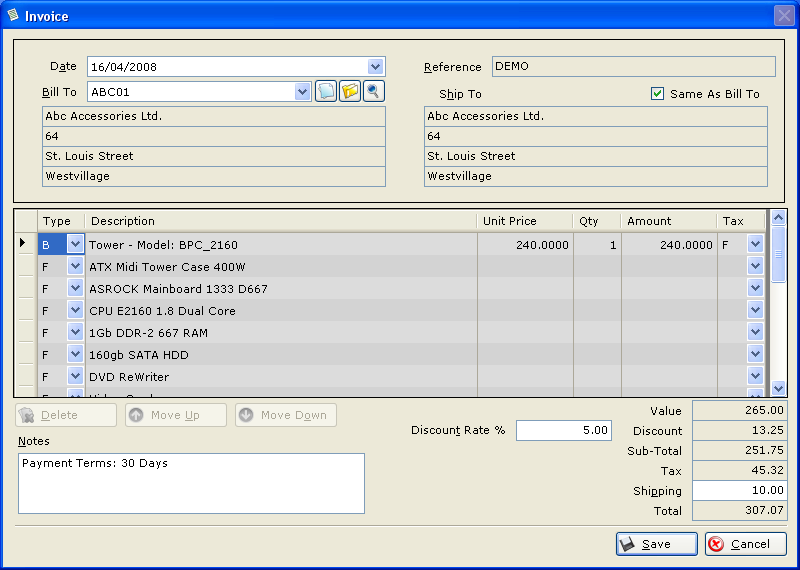
Task: Cancel the invoice
Action: tap(746, 544)
